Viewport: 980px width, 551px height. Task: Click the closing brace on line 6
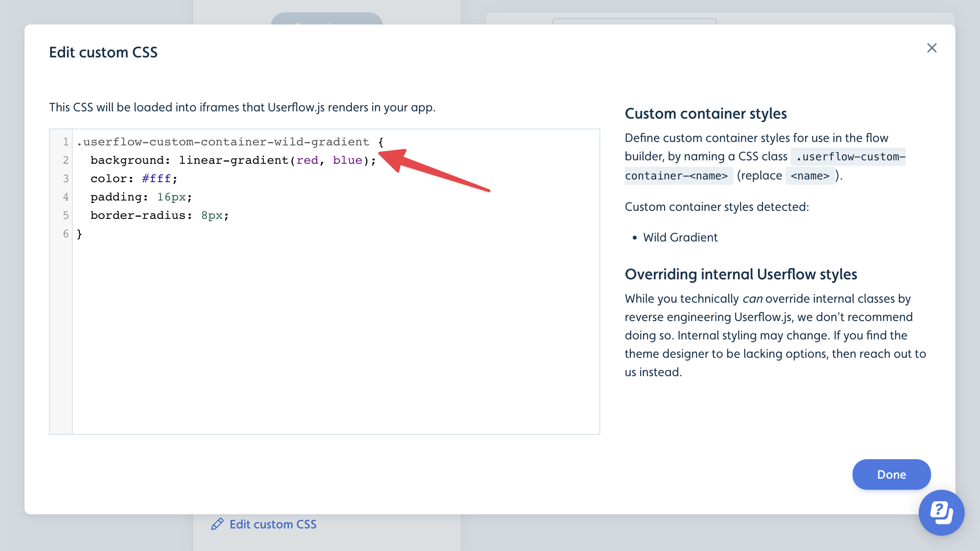79,234
